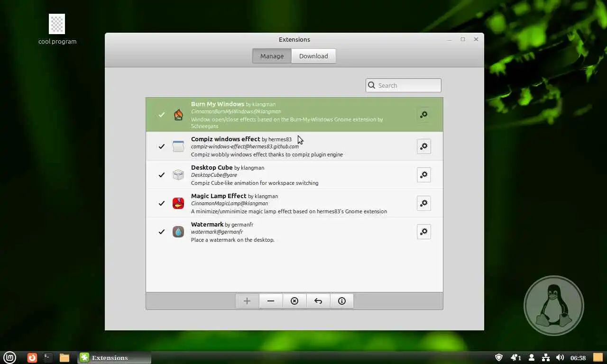Click the Extensions window title bar text

click(294, 39)
